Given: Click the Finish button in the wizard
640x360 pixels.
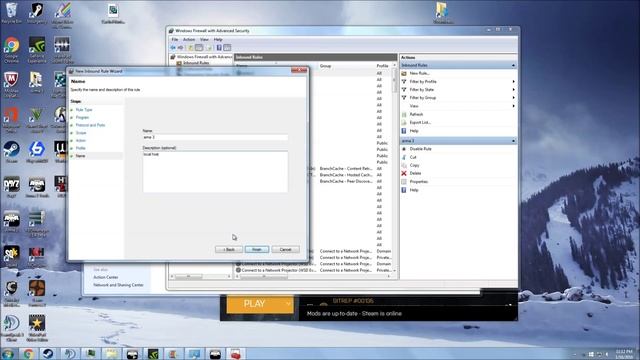Looking at the screenshot, I should (257, 249).
